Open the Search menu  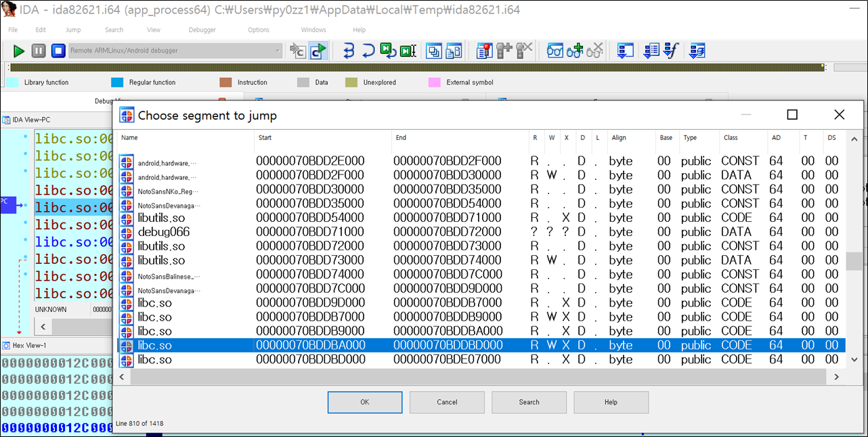[x=114, y=30]
